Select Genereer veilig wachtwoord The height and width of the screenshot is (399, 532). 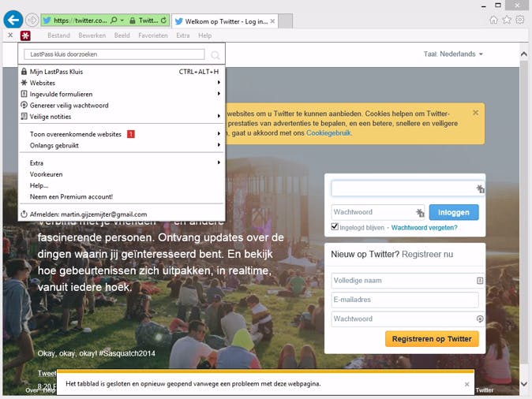tap(122, 105)
